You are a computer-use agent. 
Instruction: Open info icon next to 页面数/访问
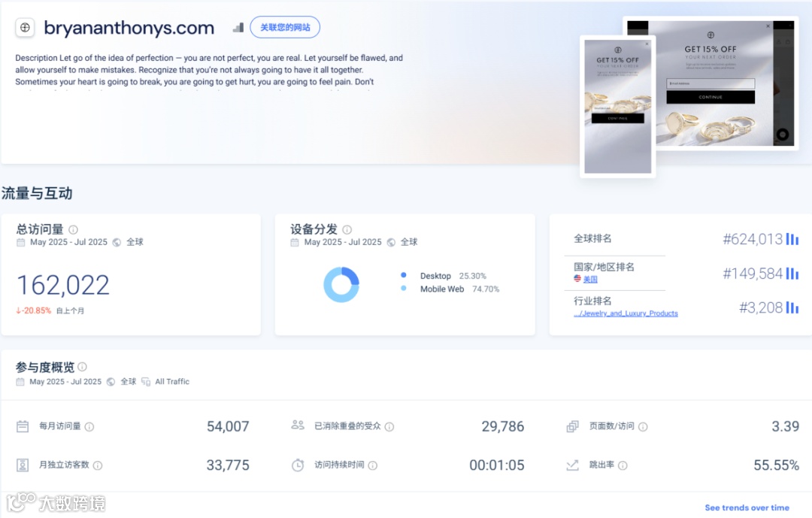click(x=643, y=427)
